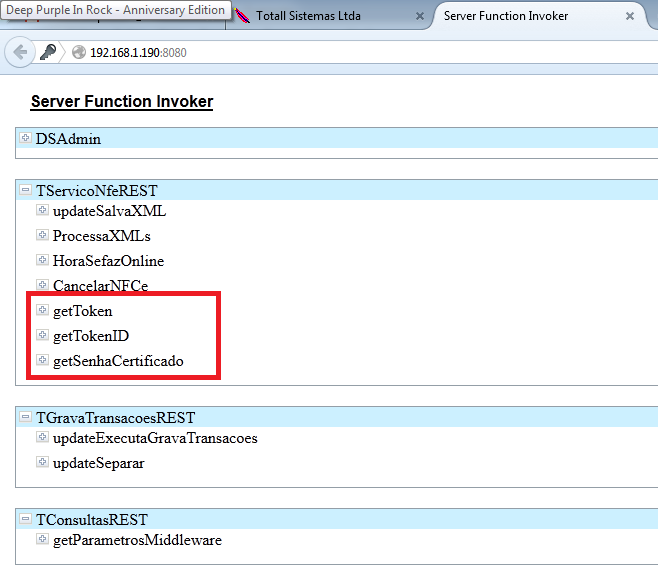Screen dimensions: 658x579
Task: Click the updateExecutaGravaTransacoes label
Action: pos(155,438)
